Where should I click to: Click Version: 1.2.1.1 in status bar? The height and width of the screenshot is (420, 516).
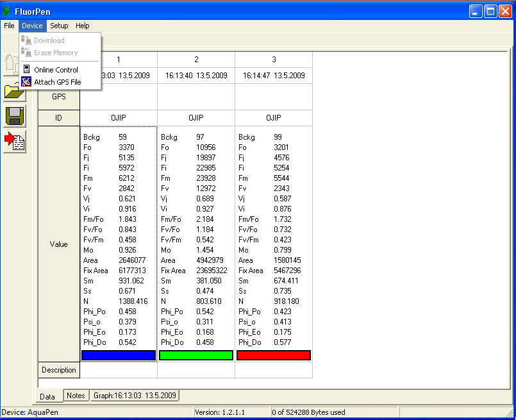pyautogui.click(x=220, y=412)
